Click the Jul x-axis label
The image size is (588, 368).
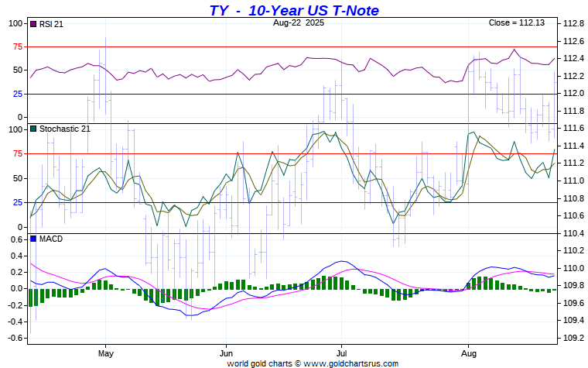pos(341,353)
